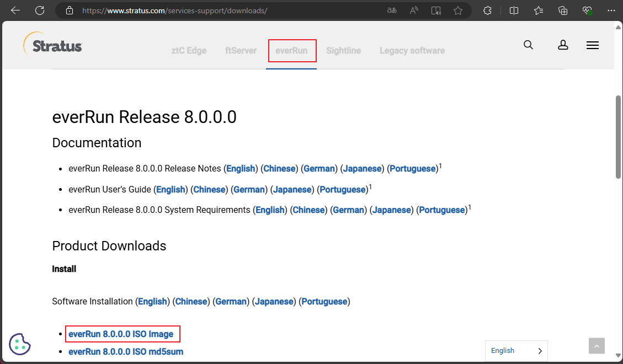The height and width of the screenshot is (364, 623).
Task: Open User's Guide German link
Action: tap(249, 190)
